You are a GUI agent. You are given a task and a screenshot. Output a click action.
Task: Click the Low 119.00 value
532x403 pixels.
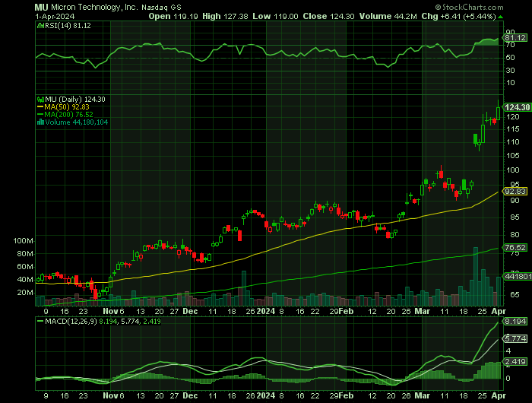pyautogui.click(x=275, y=16)
